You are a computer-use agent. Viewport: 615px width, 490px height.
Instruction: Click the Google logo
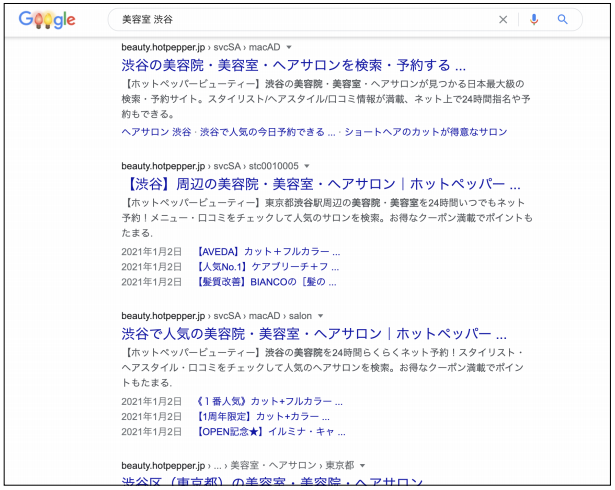[x=47, y=20]
